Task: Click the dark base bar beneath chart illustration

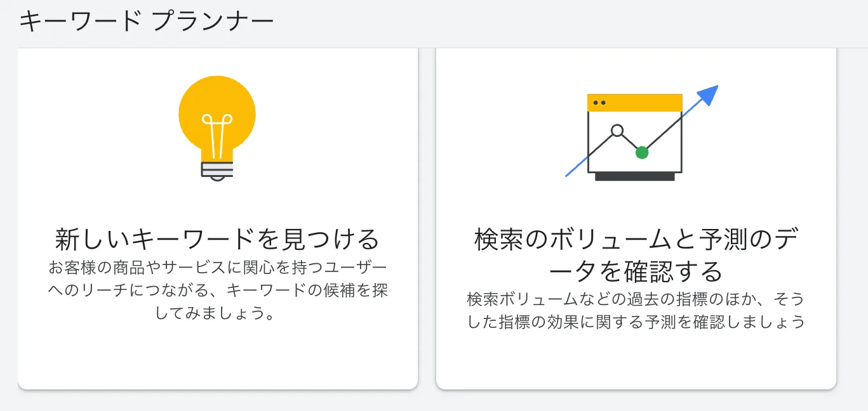Action: pyautogui.click(x=635, y=177)
